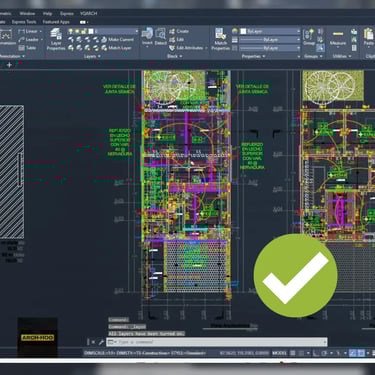
Task: Switch to Featured Apps ribbon tab
Action: tap(56, 22)
